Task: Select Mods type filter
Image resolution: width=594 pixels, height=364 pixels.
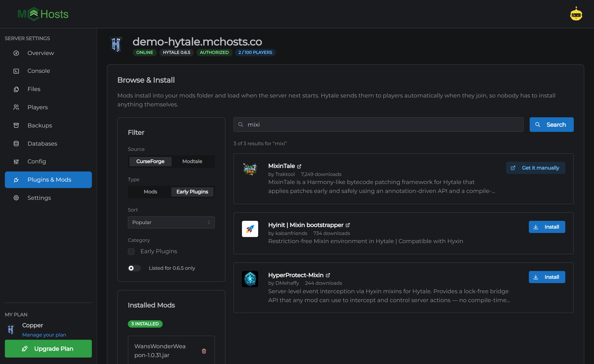Action: coord(150,192)
